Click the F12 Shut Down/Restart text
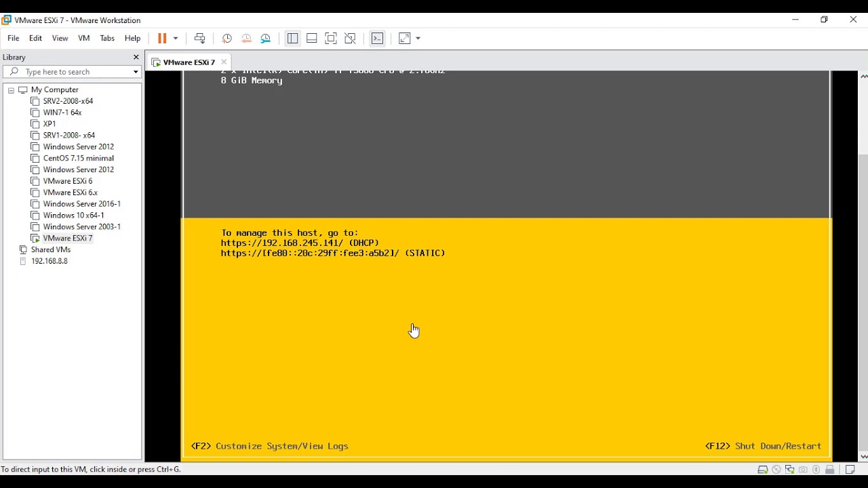 pyautogui.click(x=763, y=446)
